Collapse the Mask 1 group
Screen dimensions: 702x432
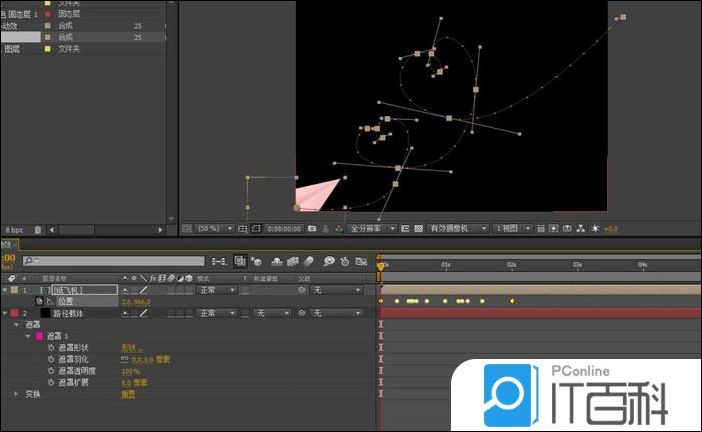(27, 336)
